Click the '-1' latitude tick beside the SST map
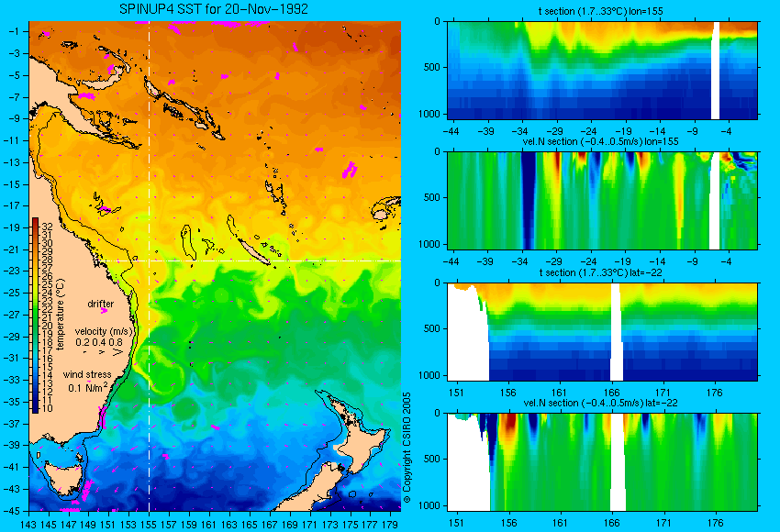 pos(14,31)
